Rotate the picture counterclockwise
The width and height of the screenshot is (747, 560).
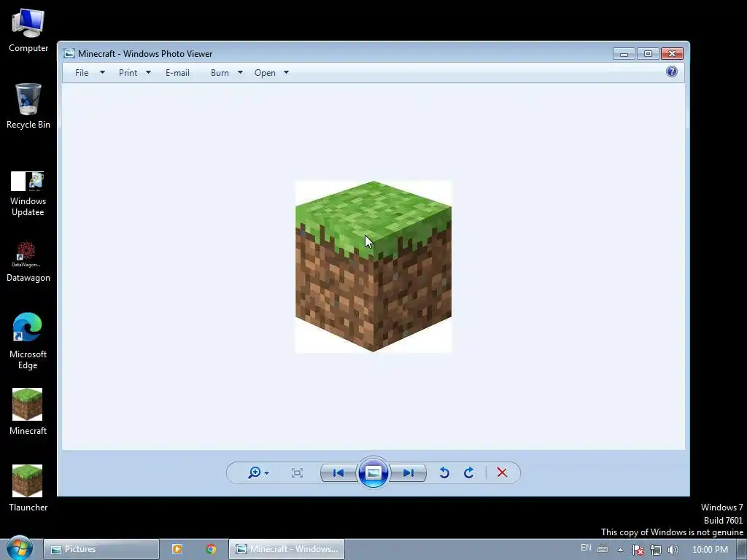click(444, 472)
